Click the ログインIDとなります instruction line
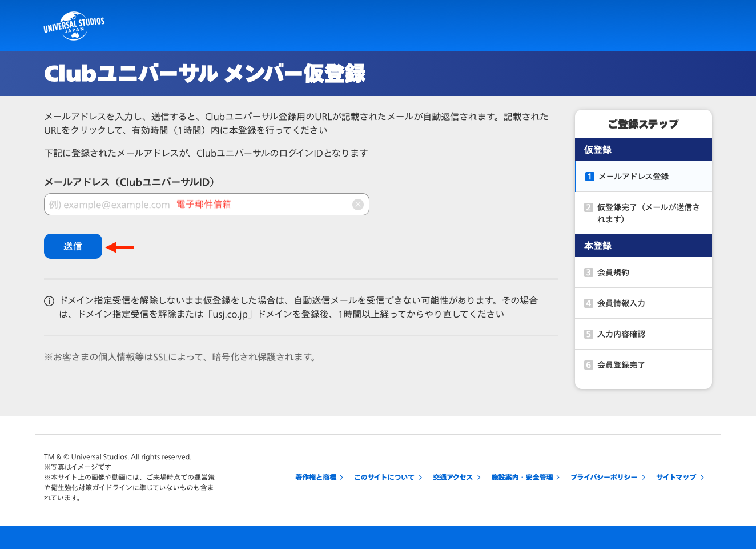 point(206,153)
